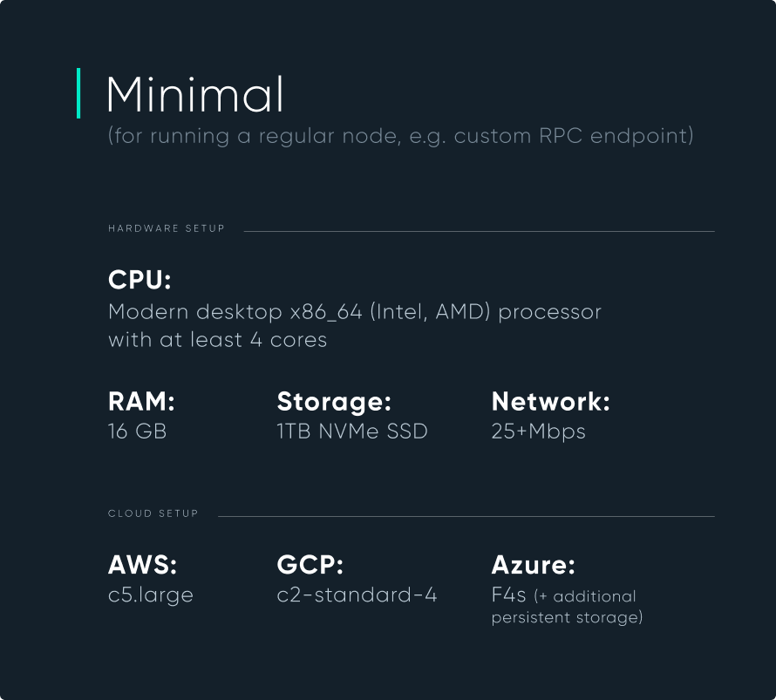Click the Network: label
Image resolution: width=776 pixels, height=700 pixels.
(551, 401)
